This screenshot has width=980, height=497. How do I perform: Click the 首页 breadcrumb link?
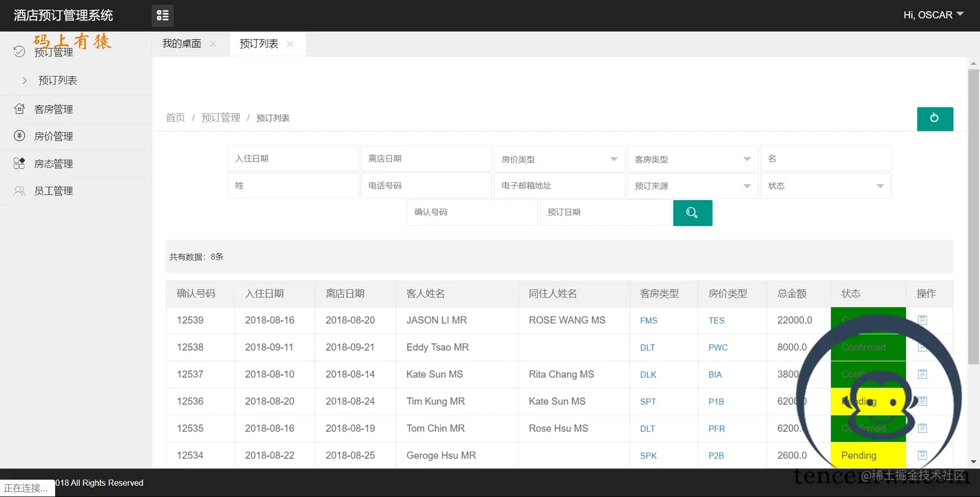click(x=176, y=117)
